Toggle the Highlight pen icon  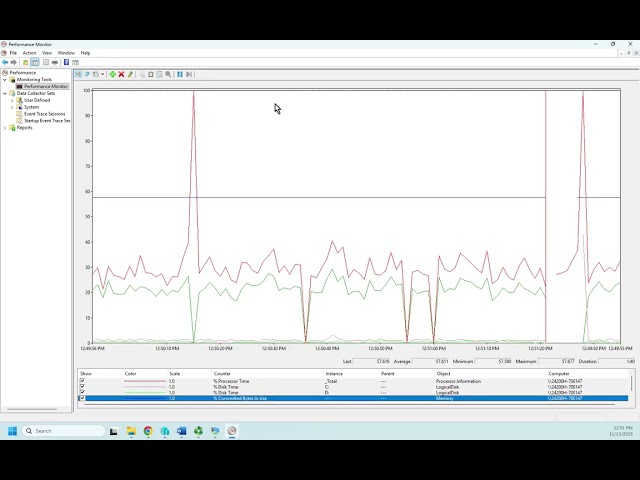(x=130, y=74)
